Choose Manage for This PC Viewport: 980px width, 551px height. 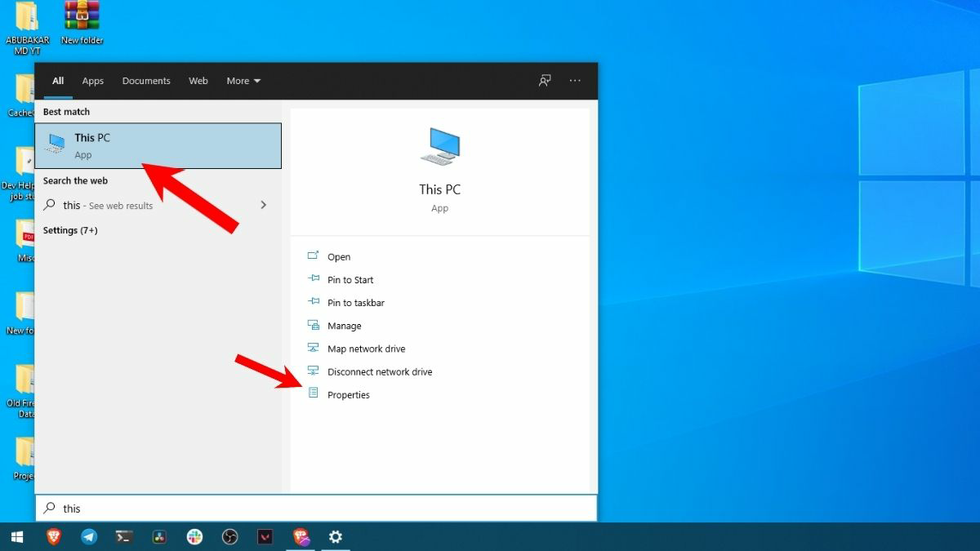[x=344, y=326]
